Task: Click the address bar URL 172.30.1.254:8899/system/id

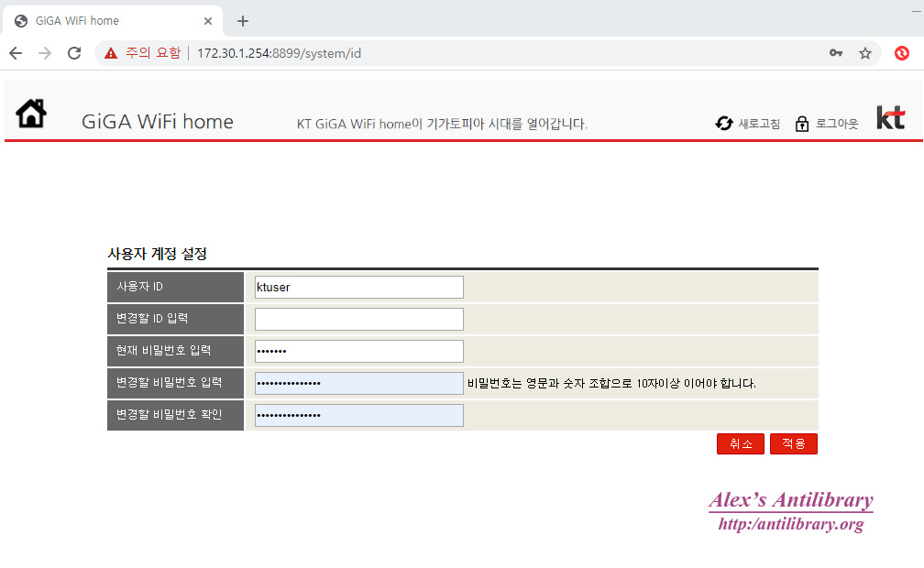Action: [279, 54]
